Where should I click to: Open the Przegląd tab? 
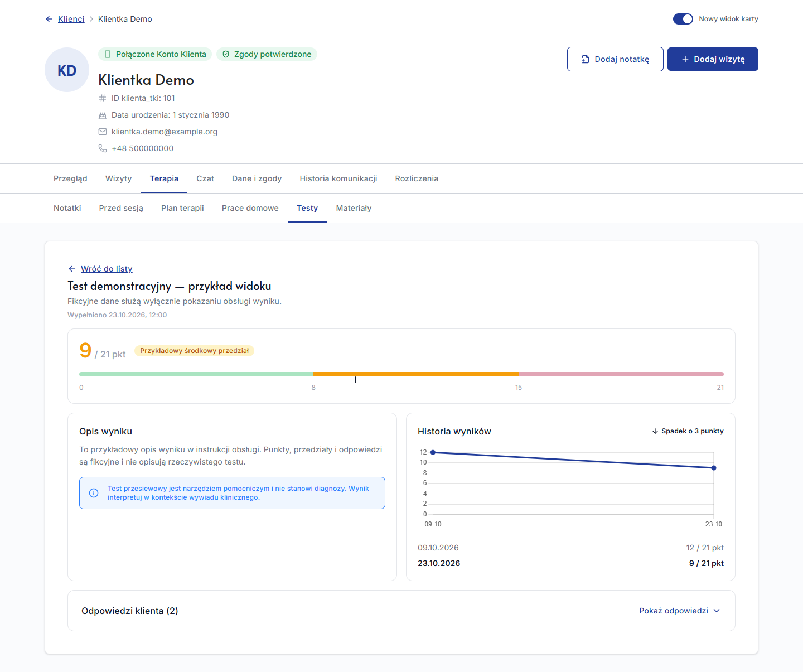70,178
